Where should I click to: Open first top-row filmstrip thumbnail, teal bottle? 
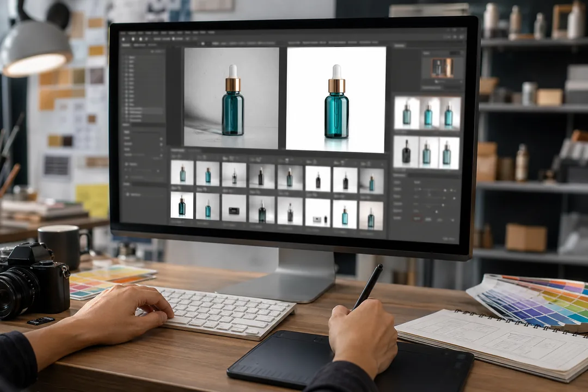coord(182,173)
